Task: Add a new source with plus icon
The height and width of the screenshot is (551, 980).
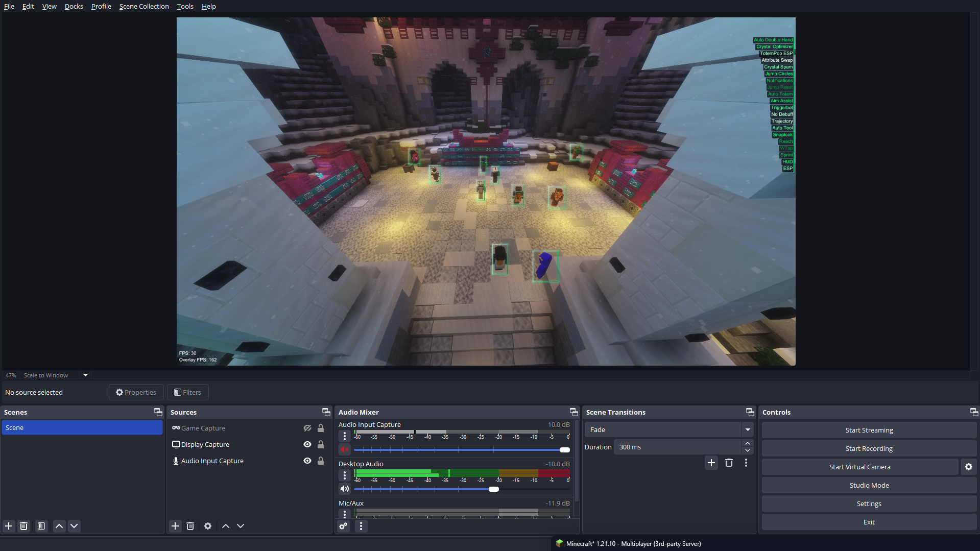Action: coord(175,526)
